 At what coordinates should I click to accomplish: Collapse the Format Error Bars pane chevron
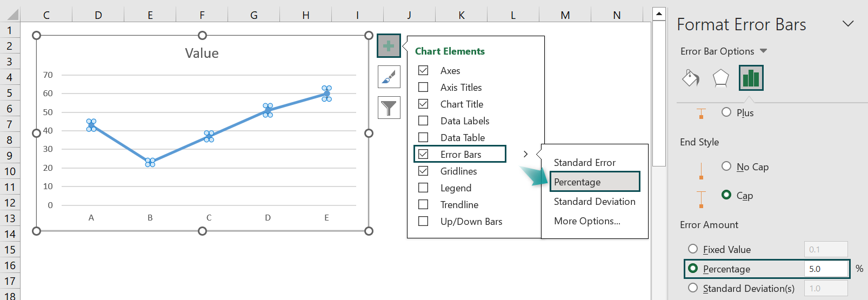point(848,24)
